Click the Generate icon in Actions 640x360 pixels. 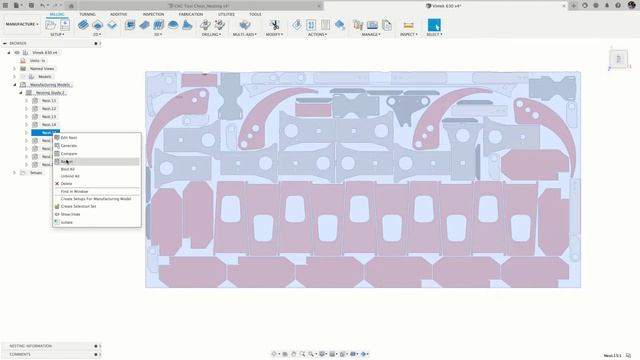tap(297, 25)
